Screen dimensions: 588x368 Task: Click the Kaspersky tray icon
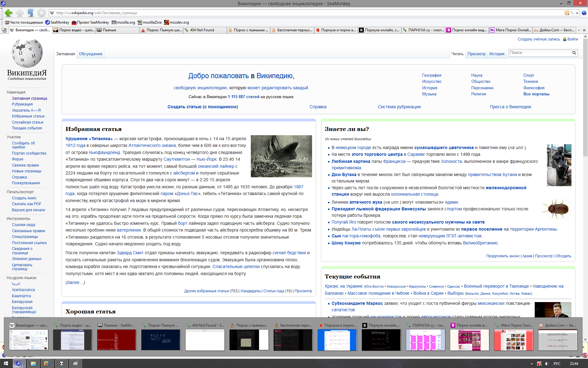point(539,364)
